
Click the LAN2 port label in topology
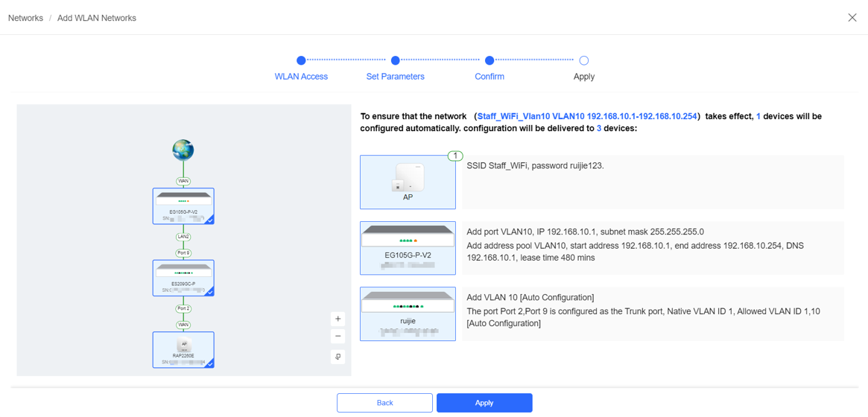(x=183, y=236)
